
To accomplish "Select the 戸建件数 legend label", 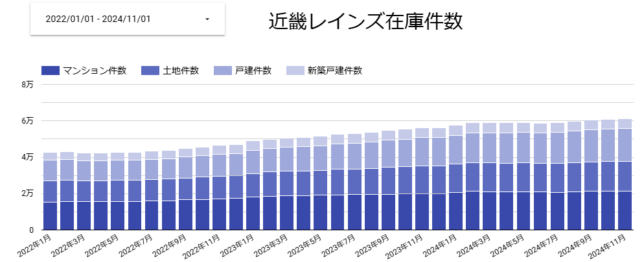I will coord(253,71).
